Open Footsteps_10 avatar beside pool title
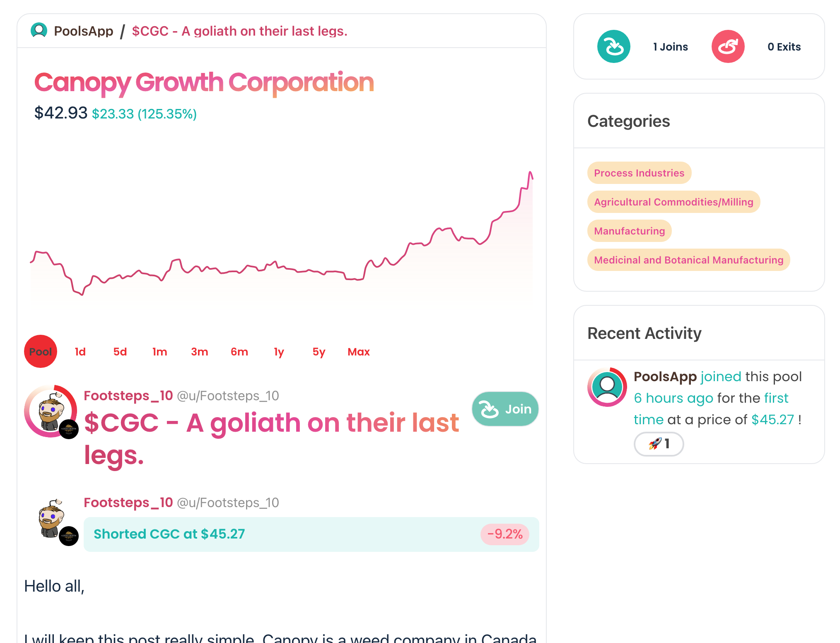Screen dimensions: 840x643 (x=51, y=411)
